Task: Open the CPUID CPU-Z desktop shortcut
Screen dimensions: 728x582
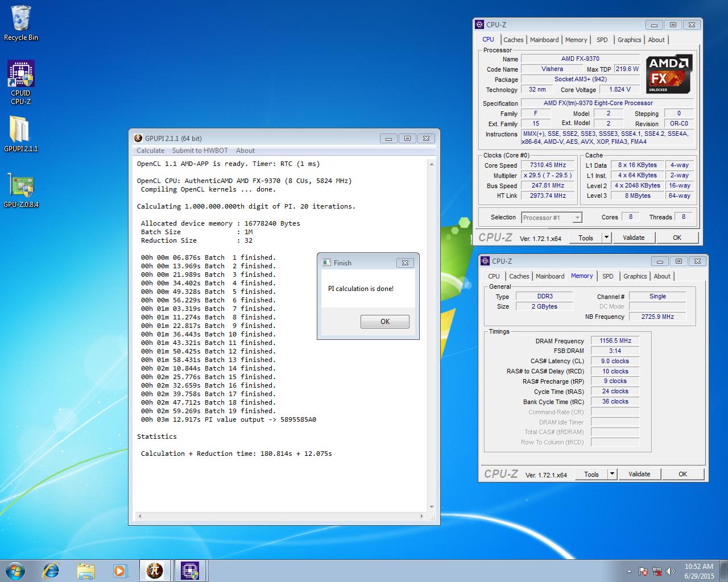Action: 20,83
